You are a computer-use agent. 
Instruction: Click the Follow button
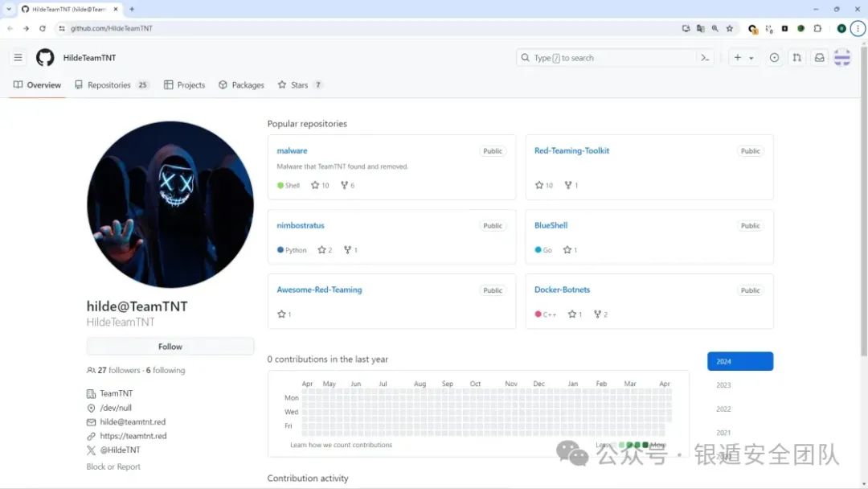click(x=170, y=347)
